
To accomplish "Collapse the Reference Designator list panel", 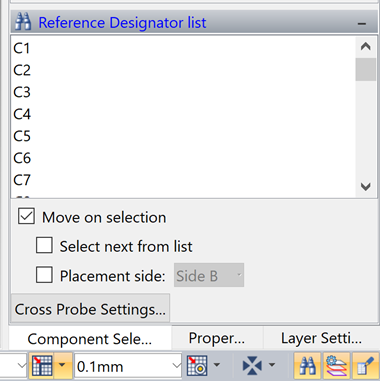I will [x=362, y=23].
